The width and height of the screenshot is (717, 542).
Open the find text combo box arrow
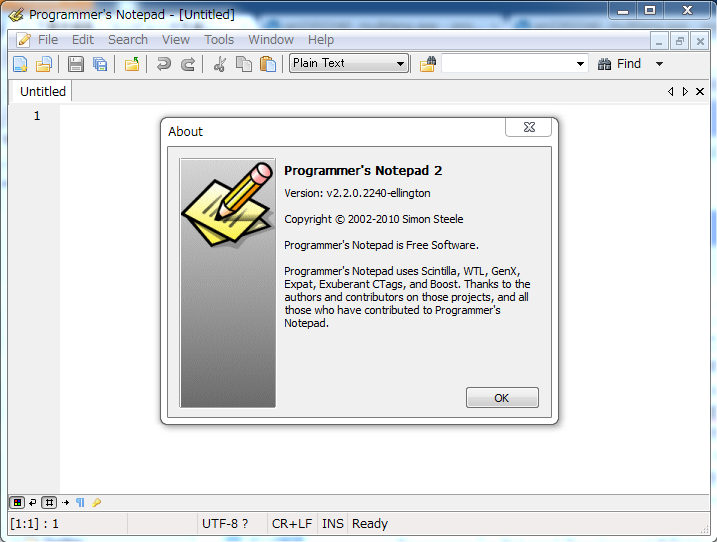pos(580,64)
